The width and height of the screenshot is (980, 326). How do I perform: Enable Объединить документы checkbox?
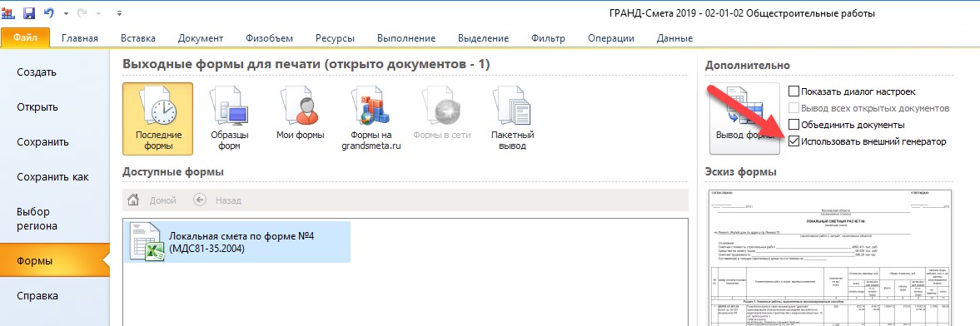pos(793,125)
